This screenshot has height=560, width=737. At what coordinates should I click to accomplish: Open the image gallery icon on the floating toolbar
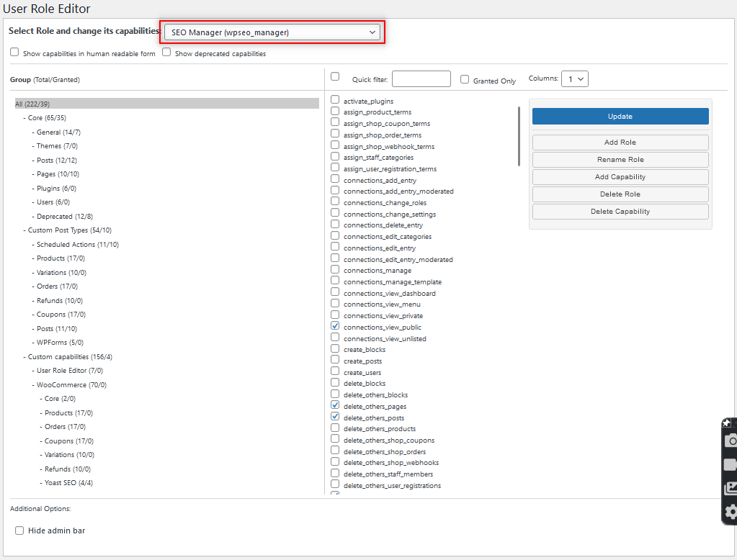pyautogui.click(x=731, y=489)
